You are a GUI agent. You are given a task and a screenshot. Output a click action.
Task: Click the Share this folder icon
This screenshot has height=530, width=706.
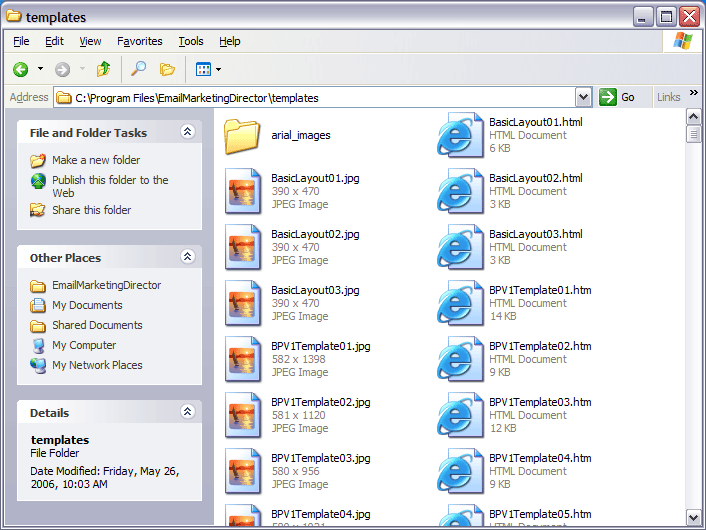click(38, 210)
